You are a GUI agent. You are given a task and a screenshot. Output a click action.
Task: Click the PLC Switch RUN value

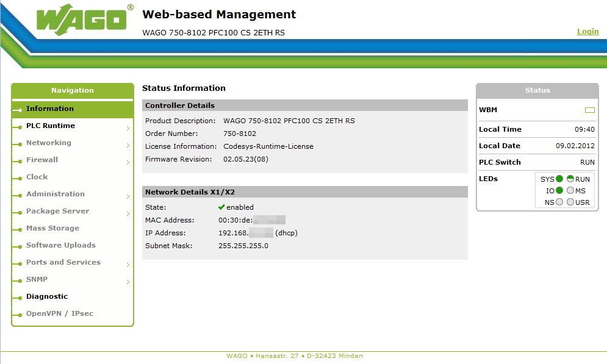(x=587, y=162)
